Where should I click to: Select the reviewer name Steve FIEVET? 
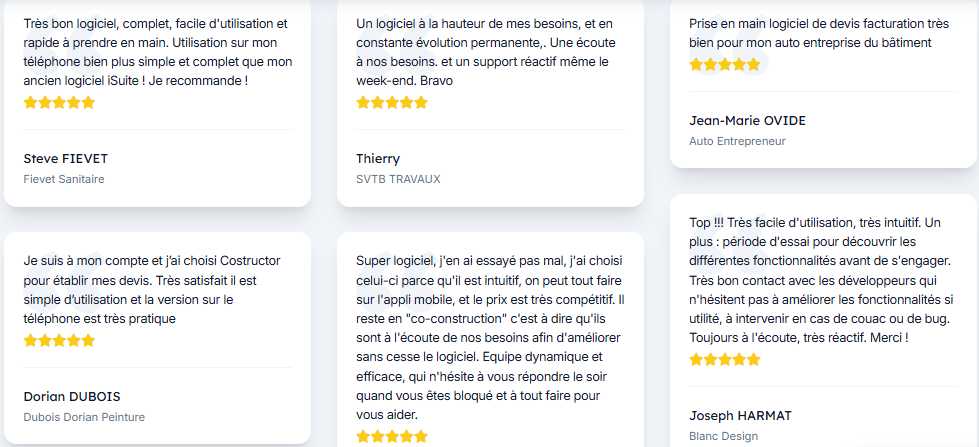[65, 158]
